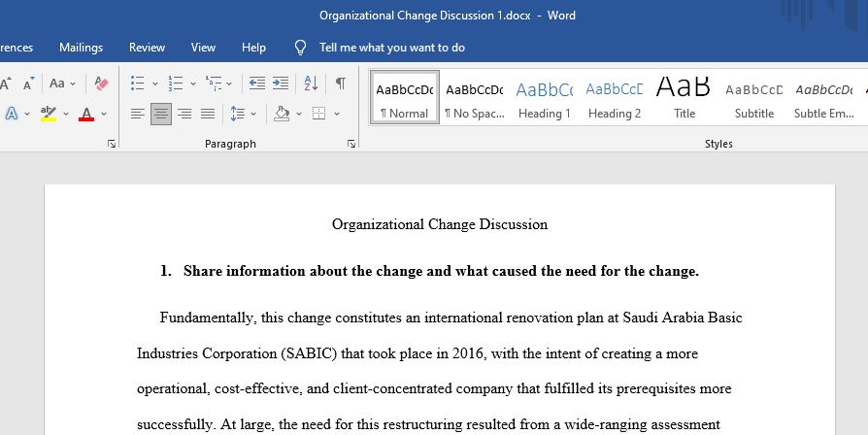Click the Text Effects icon

(11, 114)
